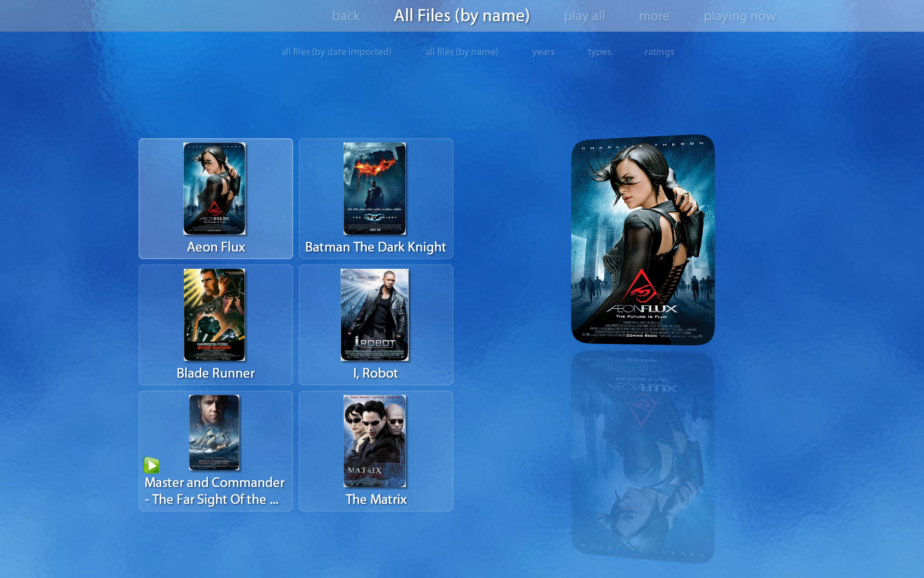Open the more menu
This screenshot has height=578, width=924.
[x=654, y=16]
